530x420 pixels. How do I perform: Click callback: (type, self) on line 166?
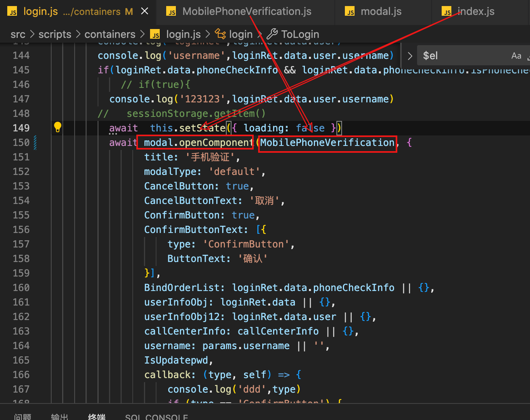coord(208,375)
